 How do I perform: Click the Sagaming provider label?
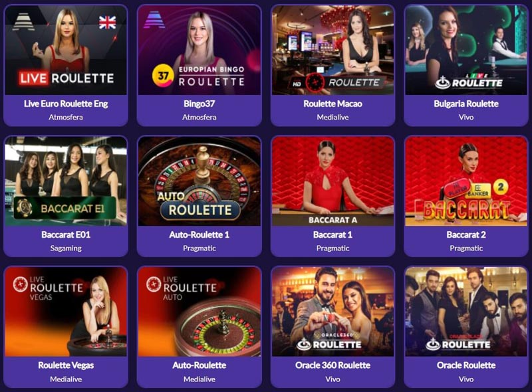pos(66,248)
